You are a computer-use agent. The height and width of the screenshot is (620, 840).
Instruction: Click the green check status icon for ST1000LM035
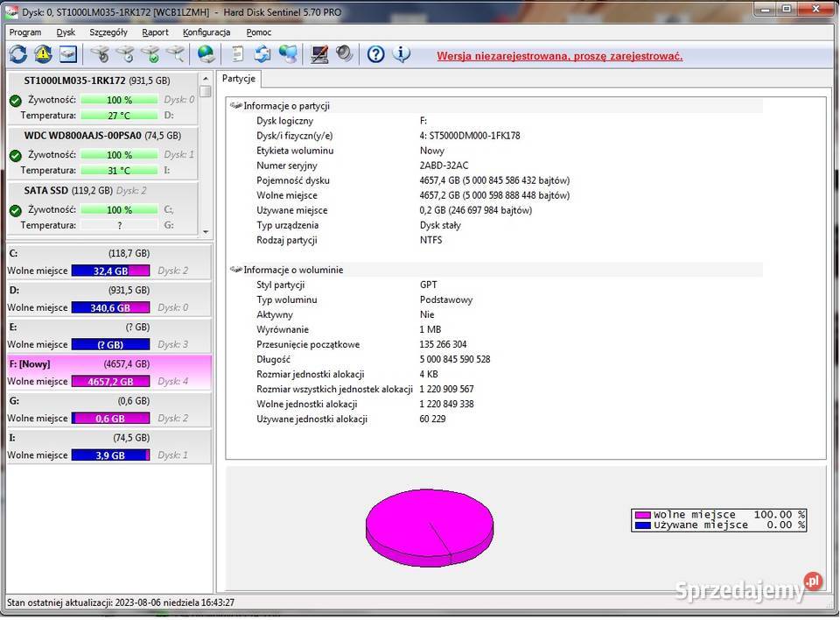pos(16,101)
